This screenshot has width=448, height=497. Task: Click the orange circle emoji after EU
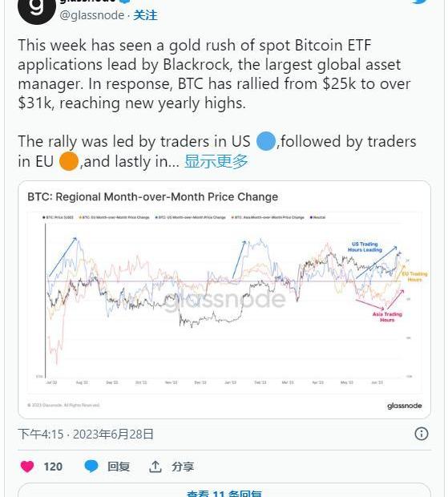pyautogui.click(x=69, y=161)
